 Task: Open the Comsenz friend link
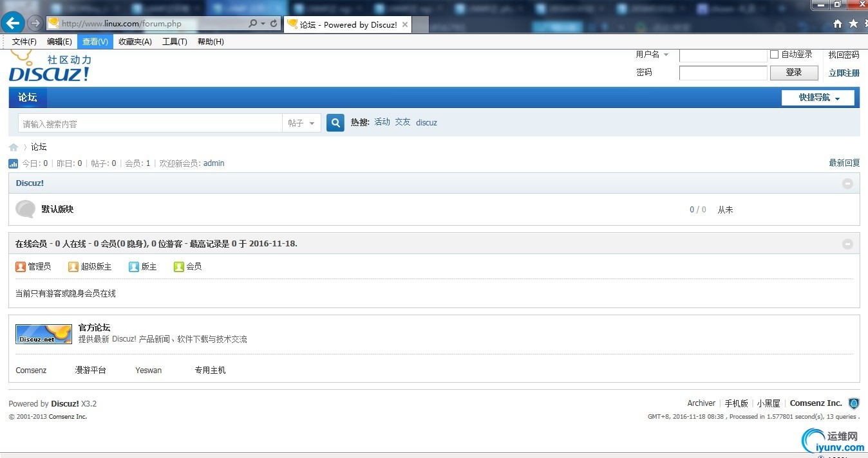tap(31, 371)
